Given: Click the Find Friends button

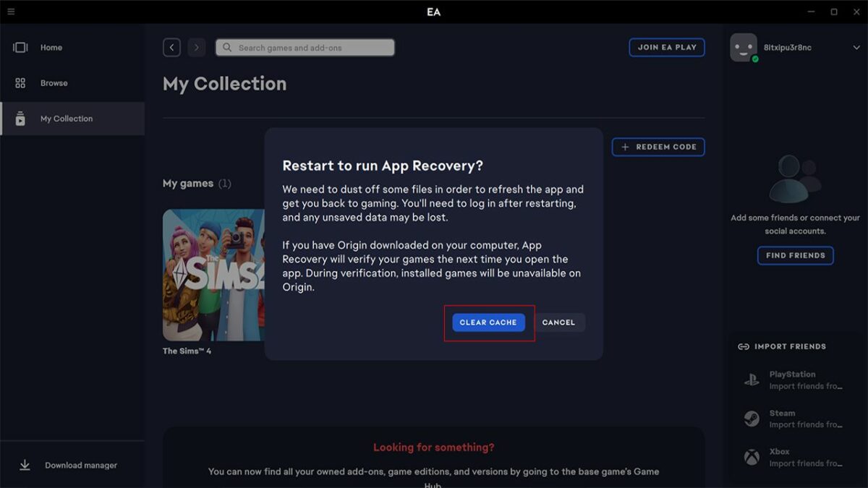Looking at the screenshot, I should tap(795, 255).
